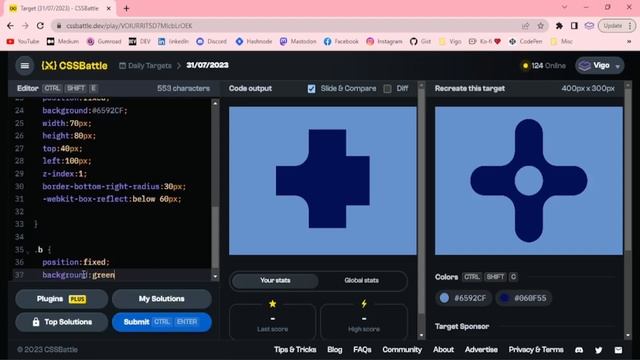Open Tips & Tricks footer link
The image size is (640, 360).
pos(295,350)
